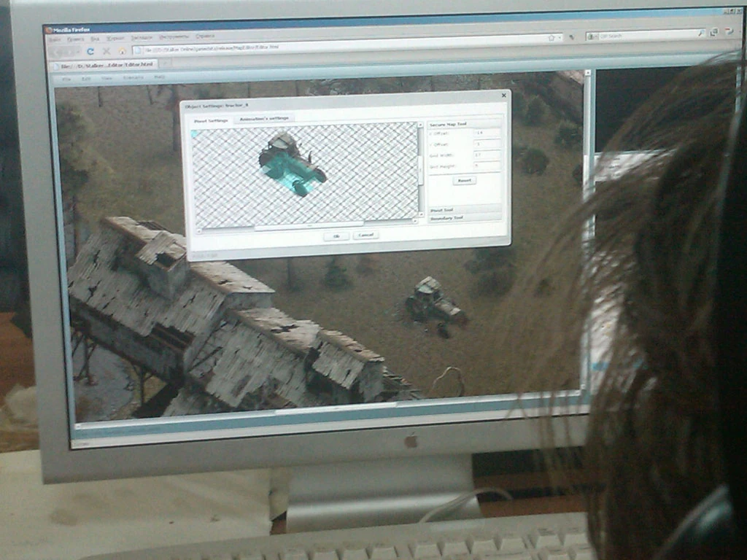
Task: Open the Файл menu in Firefox
Action: click(x=54, y=39)
